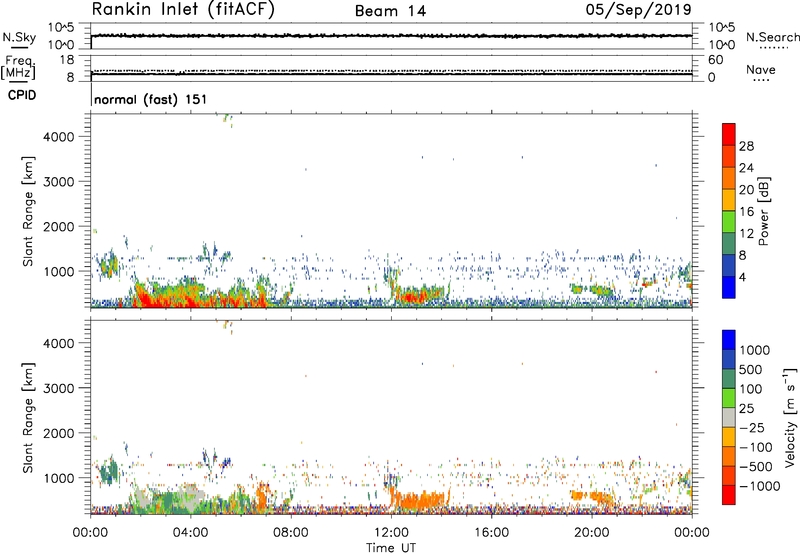Screen dimensions: 800x554
Task: Click the '18' tick on frequency axis
Action: tap(67, 60)
